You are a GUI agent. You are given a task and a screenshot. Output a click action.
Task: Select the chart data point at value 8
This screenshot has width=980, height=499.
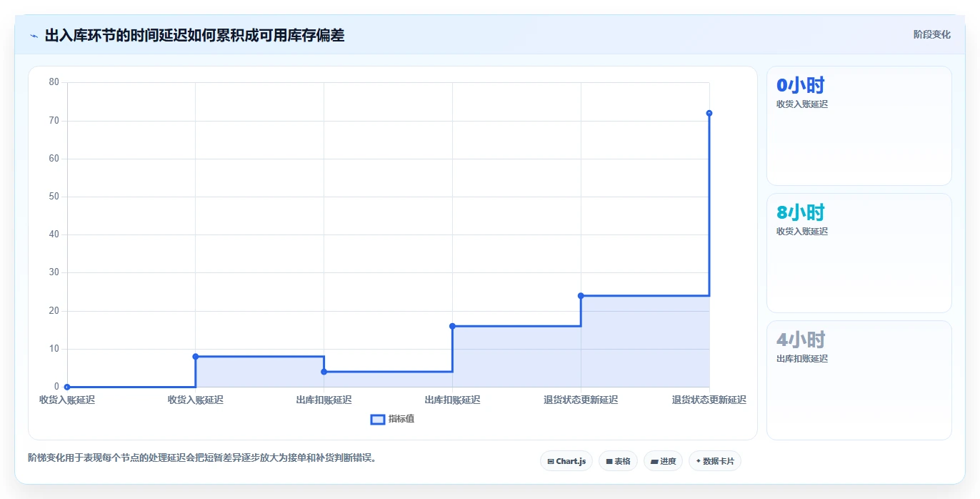(x=195, y=357)
